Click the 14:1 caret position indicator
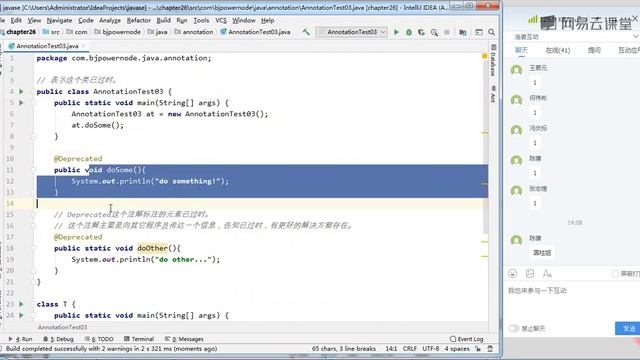The height and width of the screenshot is (360, 640). tap(391, 349)
